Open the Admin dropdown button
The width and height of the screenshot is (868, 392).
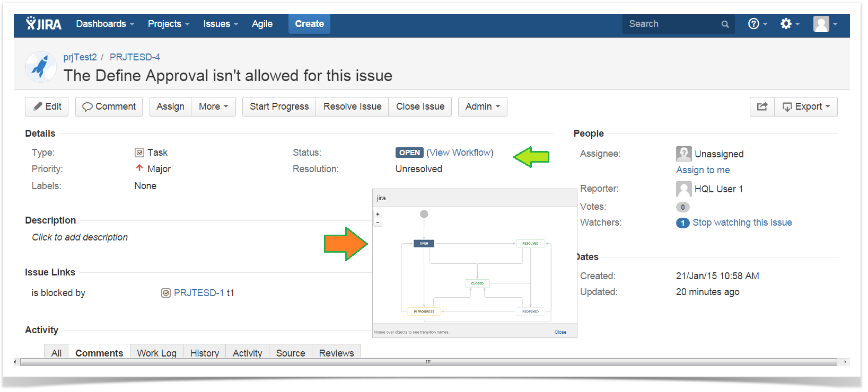pyautogui.click(x=483, y=106)
